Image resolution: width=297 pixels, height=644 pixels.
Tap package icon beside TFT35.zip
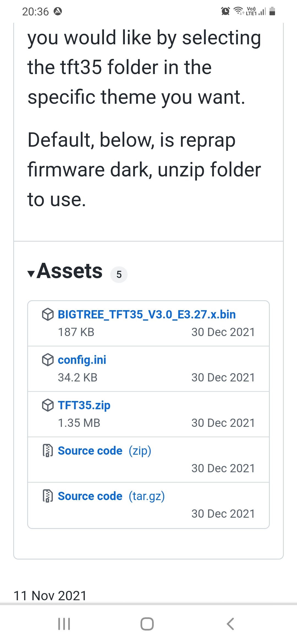tap(48, 405)
